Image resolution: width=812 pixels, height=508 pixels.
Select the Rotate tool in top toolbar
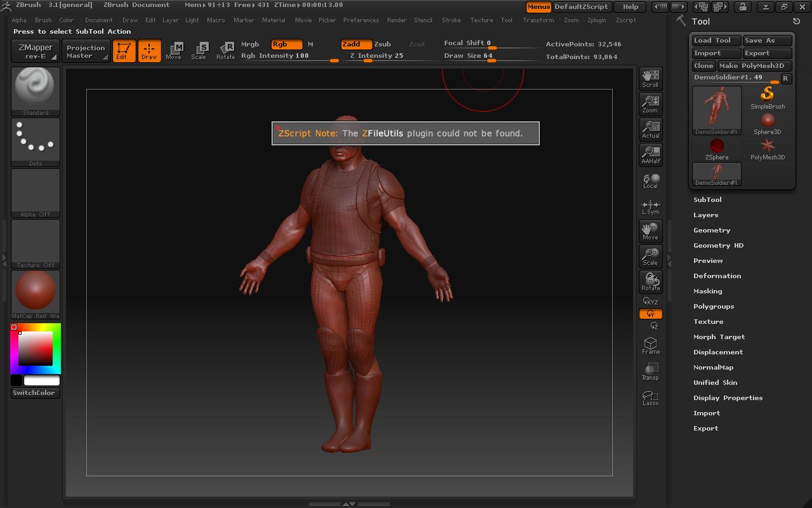coord(225,51)
